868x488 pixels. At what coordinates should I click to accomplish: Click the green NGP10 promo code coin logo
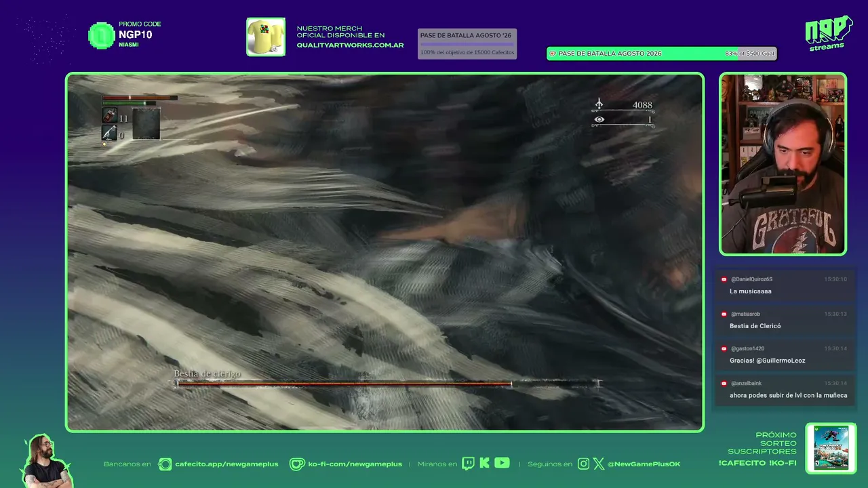(102, 35)
